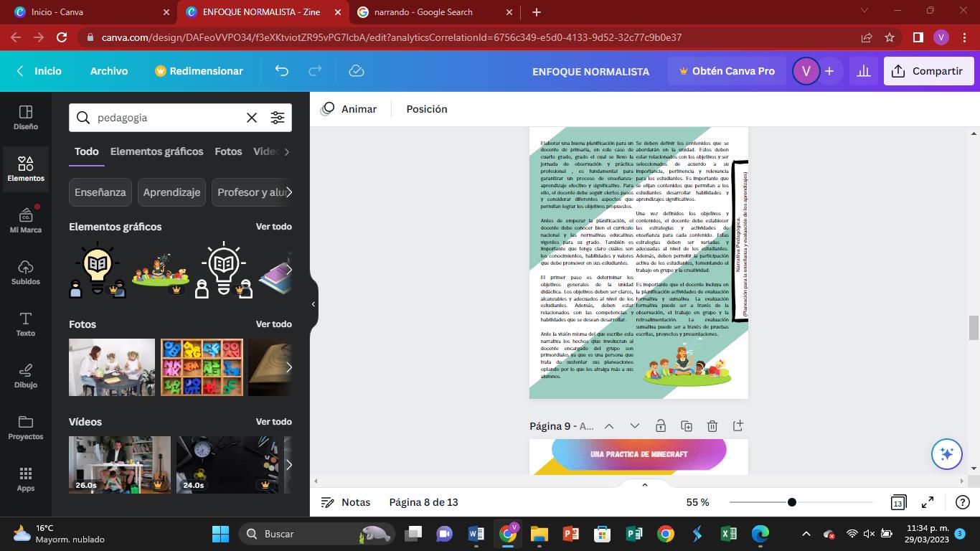The image size is (980, 551).
Task: Open the Apps panel
Action: [x=26, y=479]
